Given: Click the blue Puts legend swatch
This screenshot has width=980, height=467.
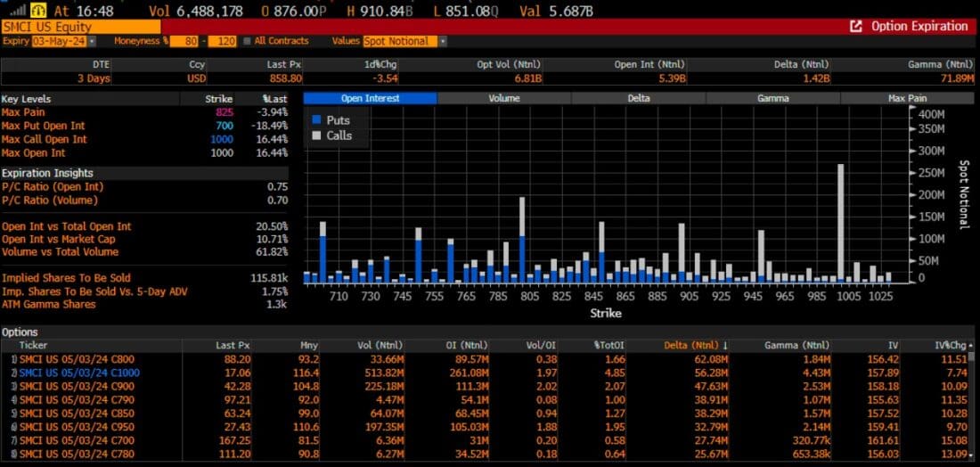Looking at the screenshot, I should tap(316, 120).
